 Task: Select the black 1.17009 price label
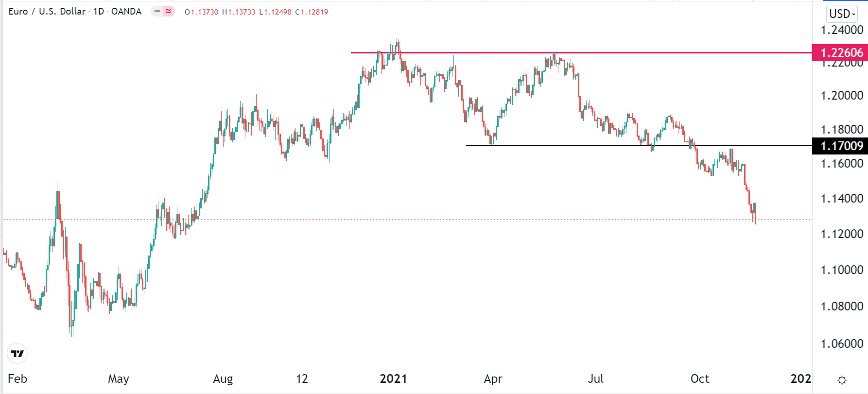tap(841, 146)
